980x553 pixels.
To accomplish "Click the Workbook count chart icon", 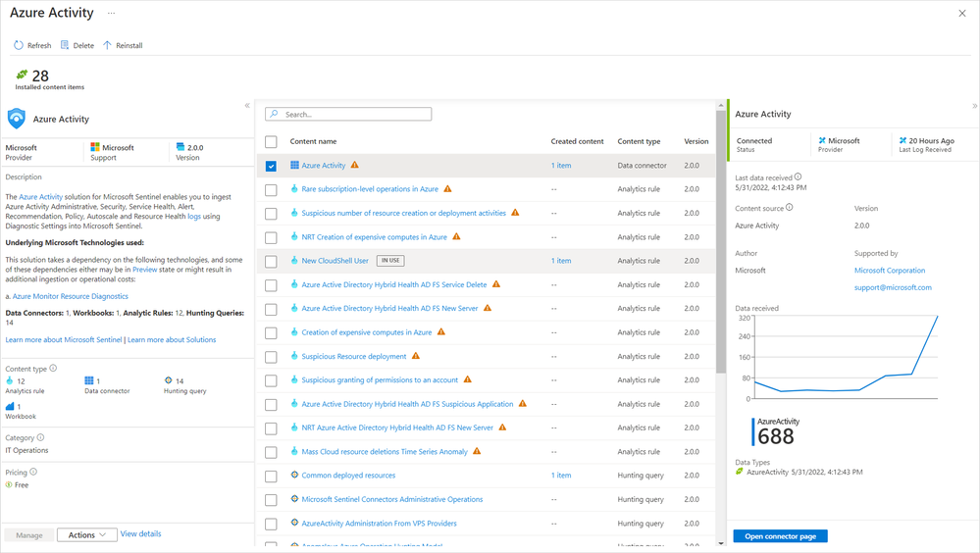I will point(10,407).
